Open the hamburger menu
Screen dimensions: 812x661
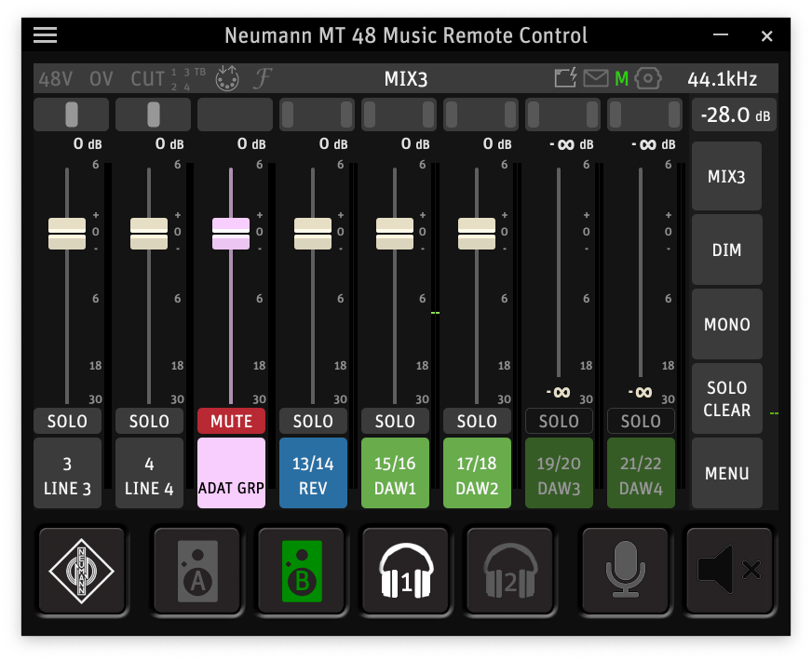(45, 35)
